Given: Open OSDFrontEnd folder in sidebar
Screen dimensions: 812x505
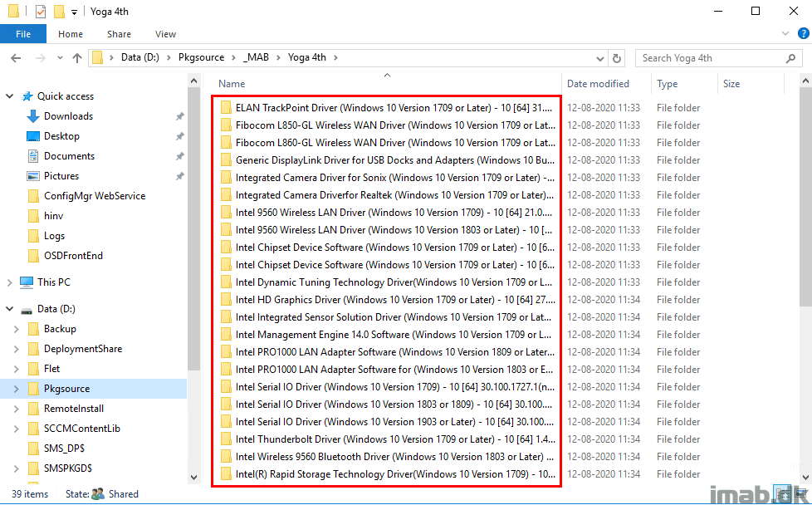Looking at the screenshot, I should 73,255.
